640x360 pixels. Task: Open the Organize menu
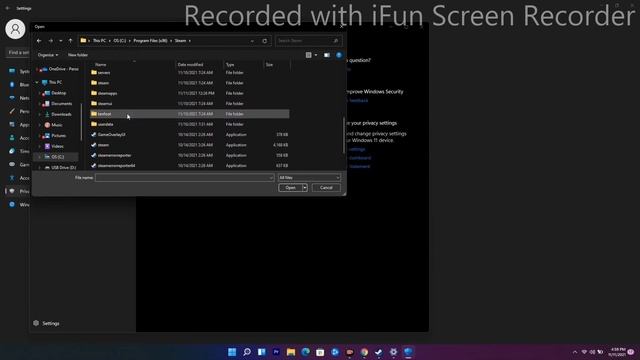click(x=48, y=55)
